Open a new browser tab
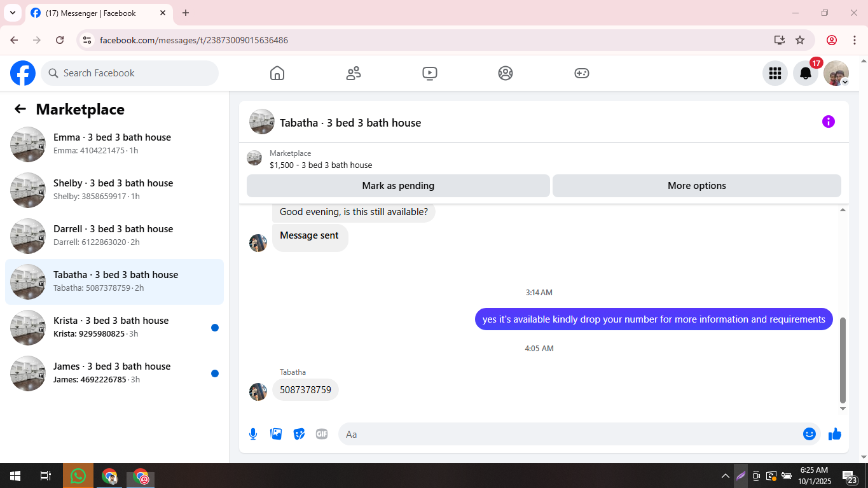 click(x=186, y=13)
